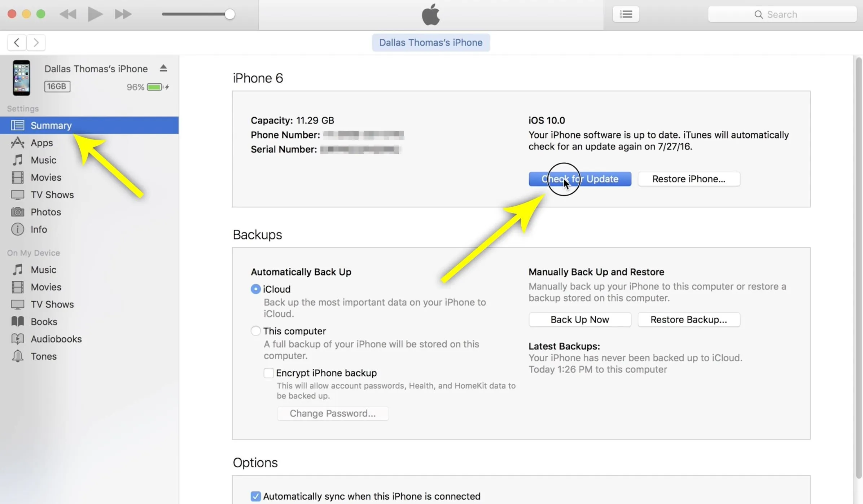Click Dallas Thomas's iPhone tab

coord(431,43)
